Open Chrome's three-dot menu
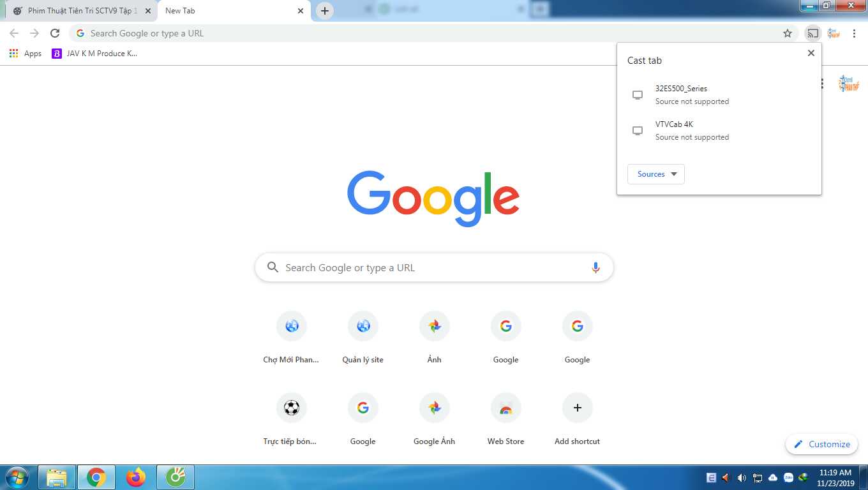The height and width of the screenshot is (490, 868). pos(854,33)
